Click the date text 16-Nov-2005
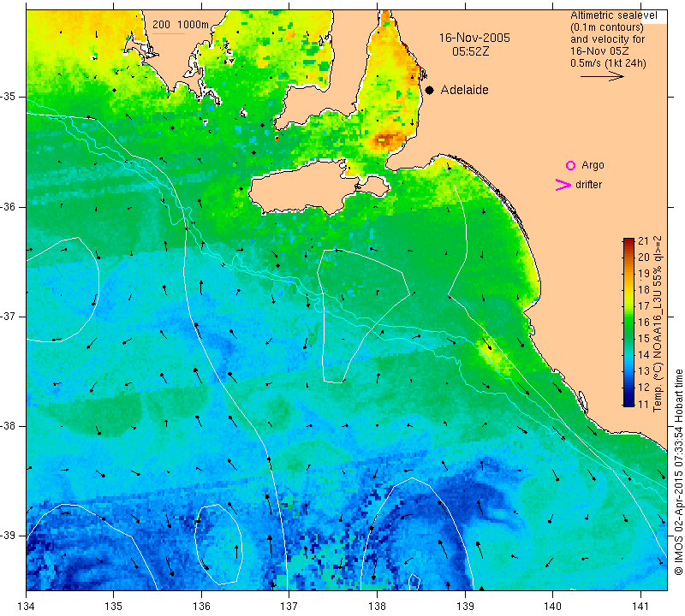The height and width of the screenshot is (616, 685). (x=474, y=38)
